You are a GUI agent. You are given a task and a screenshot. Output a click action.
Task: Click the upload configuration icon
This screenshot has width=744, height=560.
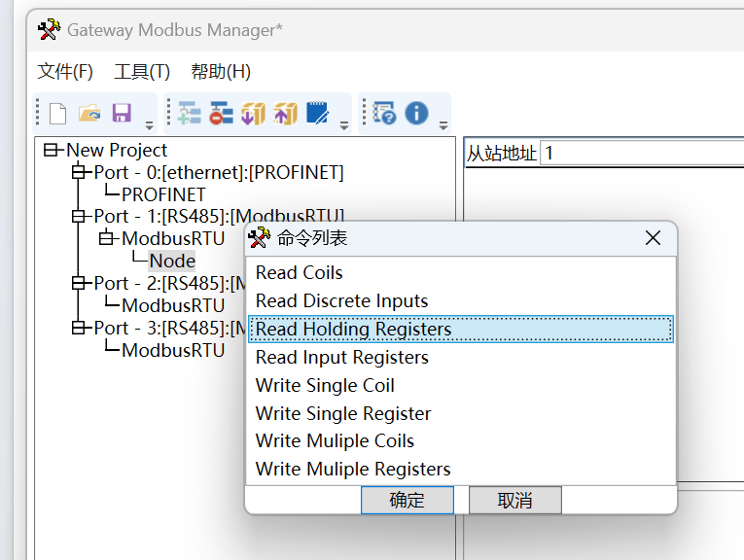pyautogui.click(x=285, y=114)
